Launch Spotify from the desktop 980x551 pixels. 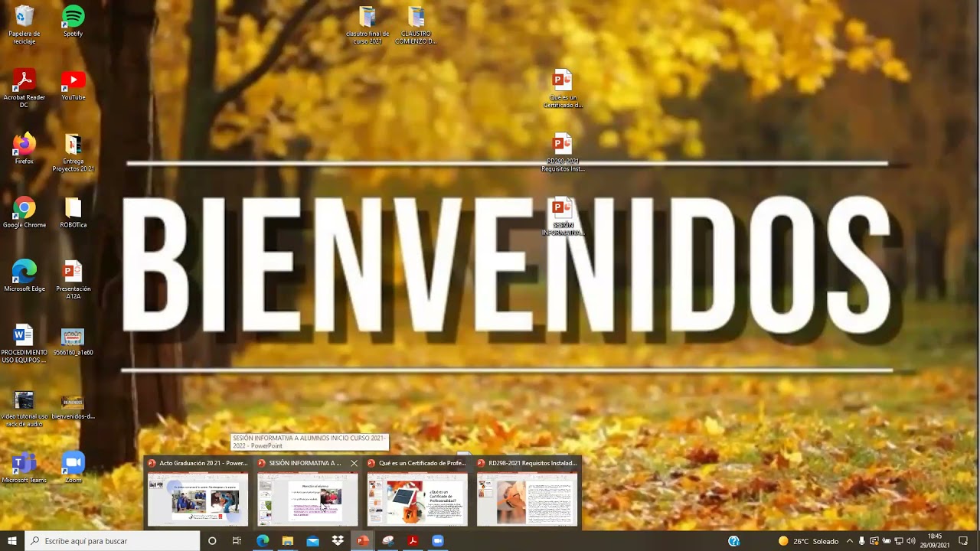[x=73, y=21]
